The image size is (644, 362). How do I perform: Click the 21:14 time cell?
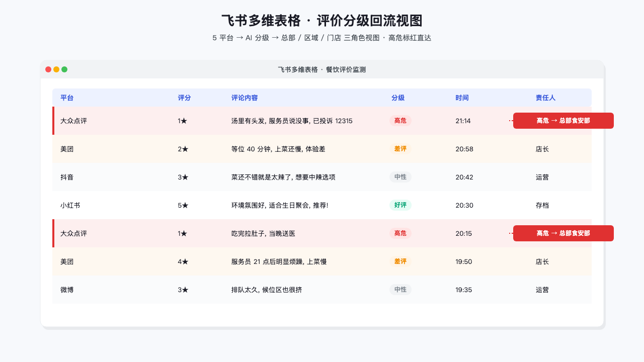pos(463,121)
